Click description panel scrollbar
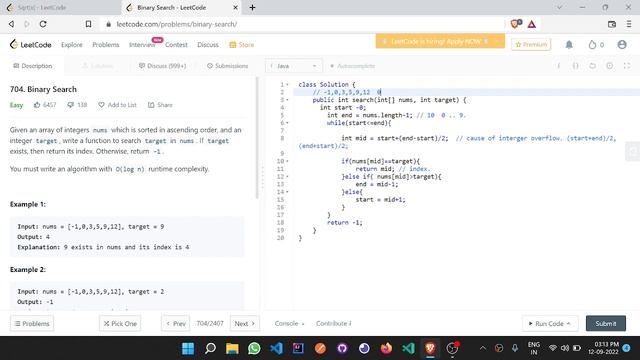 click(257, 138)
